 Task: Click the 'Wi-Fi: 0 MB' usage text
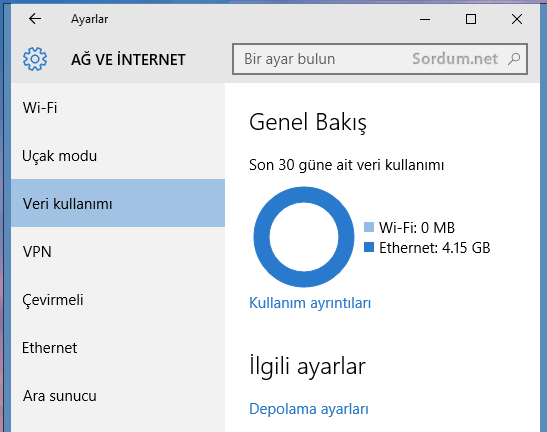(x=417, y=228)
